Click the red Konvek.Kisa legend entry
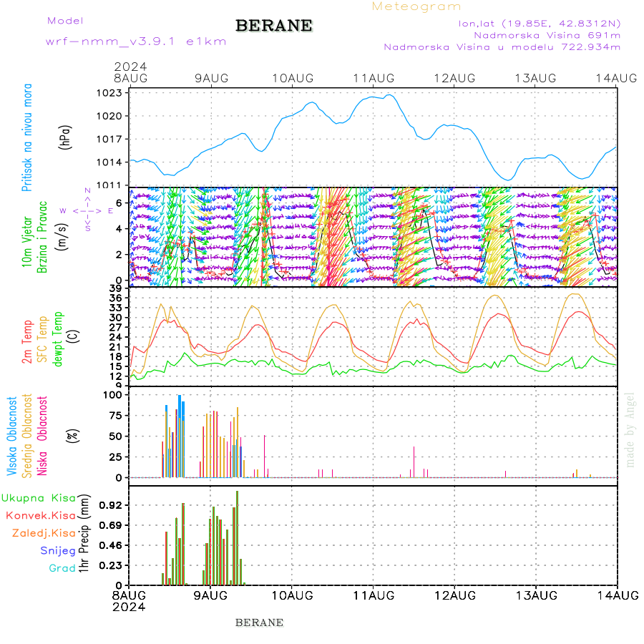This screenshot has height=644, width=644. pos(41,515)
